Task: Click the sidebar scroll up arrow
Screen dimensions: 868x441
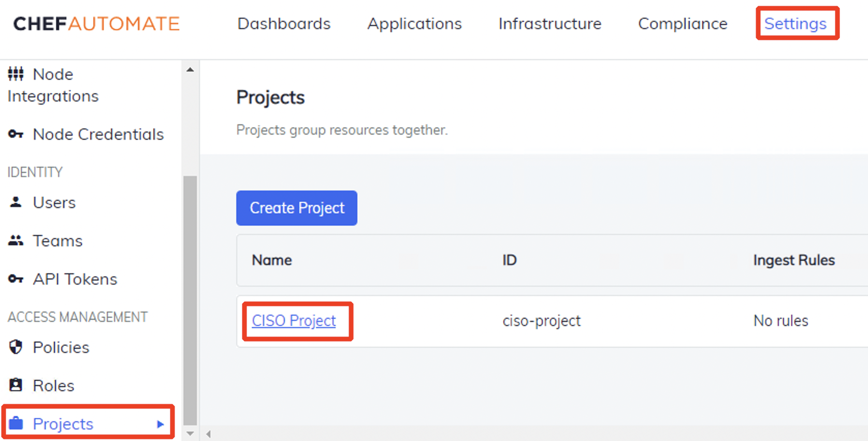Action: [x=190, y=69]
